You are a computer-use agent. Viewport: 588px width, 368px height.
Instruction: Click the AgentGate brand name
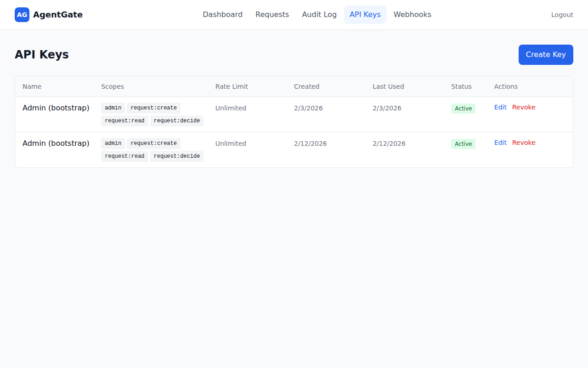(58, 15)
